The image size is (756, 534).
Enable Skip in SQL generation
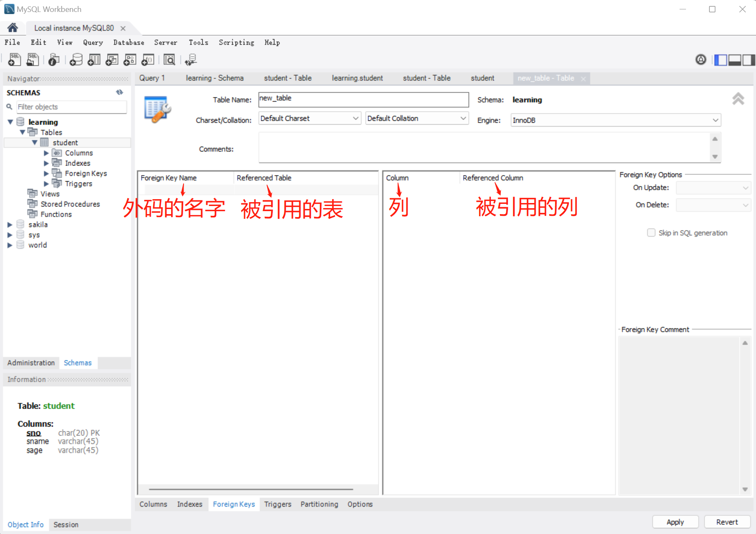click(x=651, y=232)
